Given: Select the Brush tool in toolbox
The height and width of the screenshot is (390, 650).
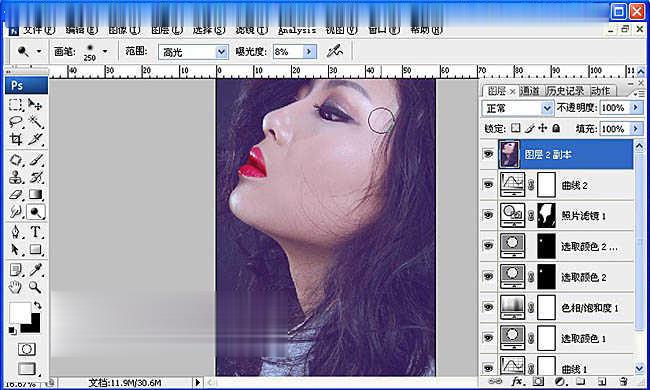Looking at the screenshot, I should [x=36, y=160].
